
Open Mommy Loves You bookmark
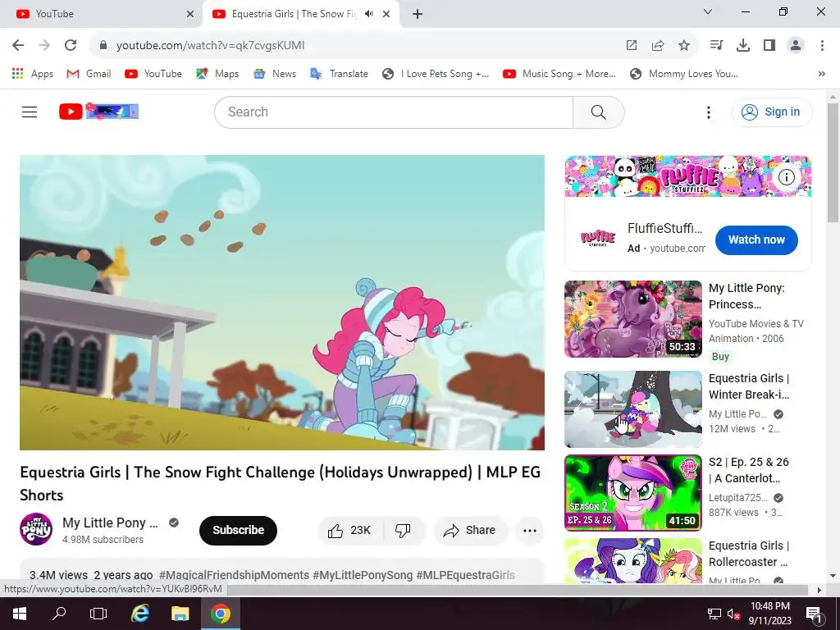[x=684, y=74]
